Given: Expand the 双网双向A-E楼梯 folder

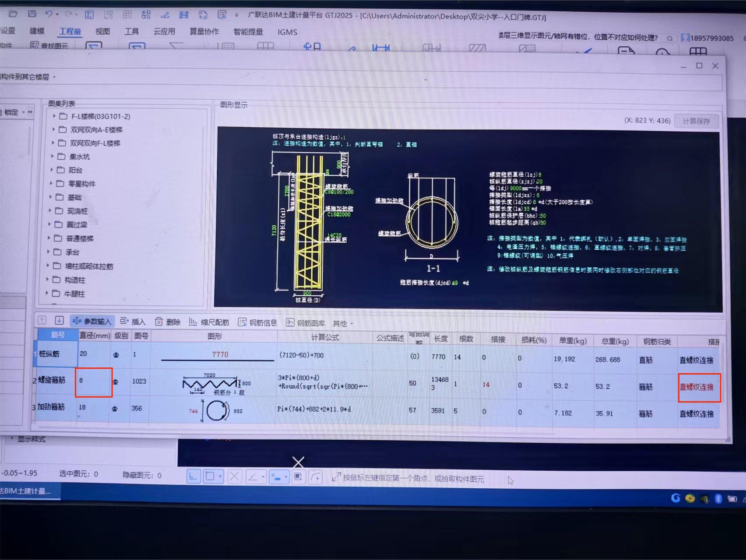Looking at the screenshot, I should (53, 129).
